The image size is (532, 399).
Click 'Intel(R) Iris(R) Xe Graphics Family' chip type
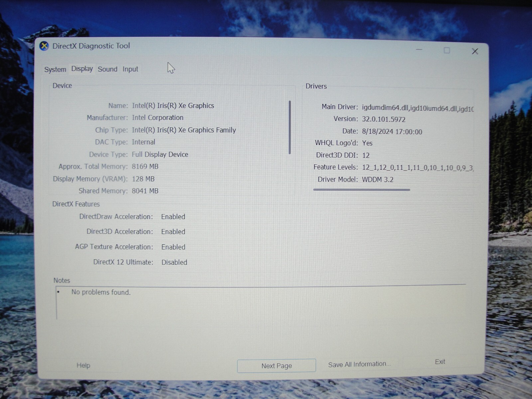tap(184, 130)
